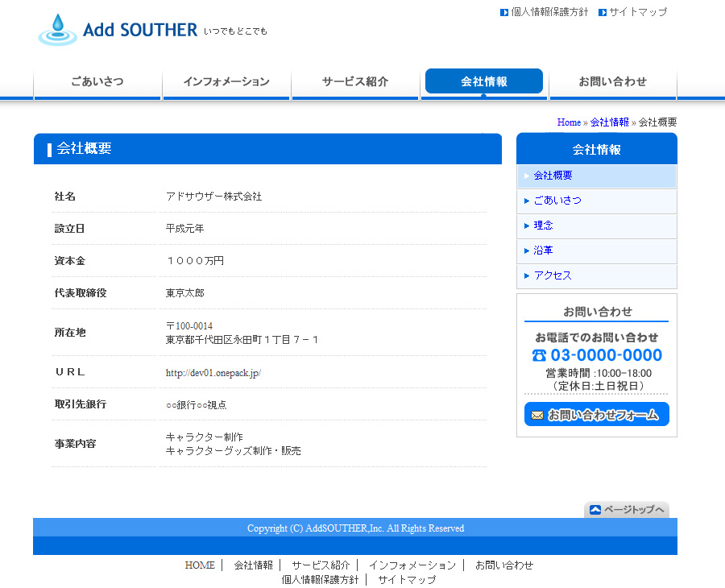Open サイトマップ link in the footer
Screen dimensions: 725x588
click(x=407, y=580)
